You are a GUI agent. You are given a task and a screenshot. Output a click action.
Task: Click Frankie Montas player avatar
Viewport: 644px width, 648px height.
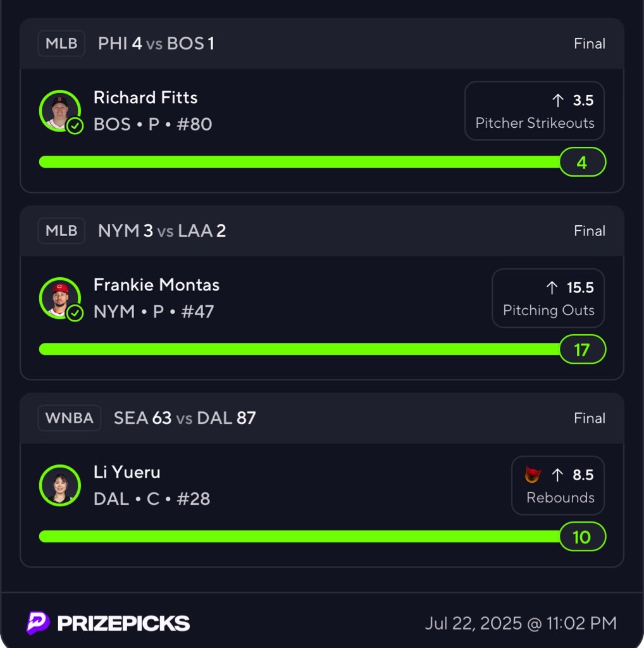coord(60,298)
